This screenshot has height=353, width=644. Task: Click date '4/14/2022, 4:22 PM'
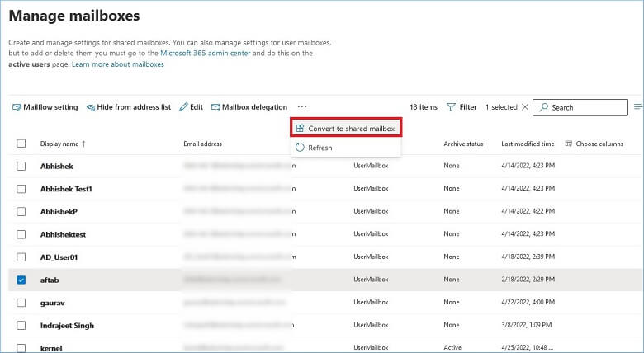point(528,211)
